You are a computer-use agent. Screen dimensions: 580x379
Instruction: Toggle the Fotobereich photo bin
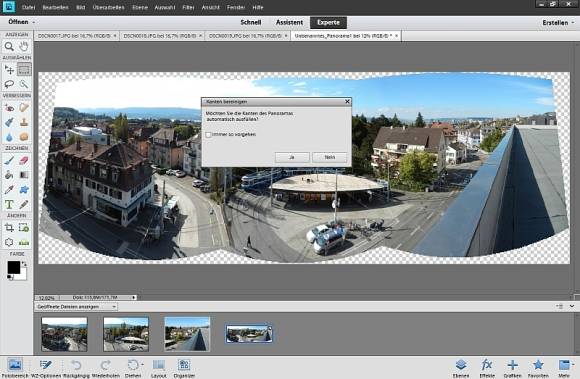(15, 368)
